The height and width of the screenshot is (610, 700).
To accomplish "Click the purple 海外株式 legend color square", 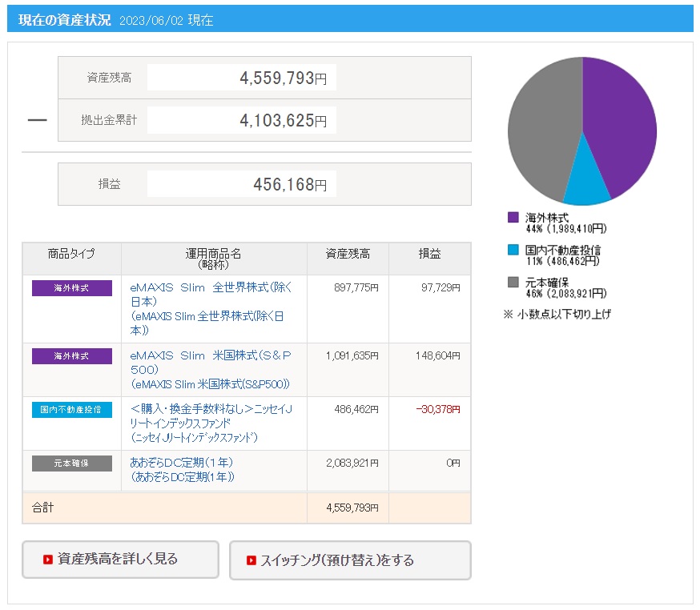I will 513,218.
